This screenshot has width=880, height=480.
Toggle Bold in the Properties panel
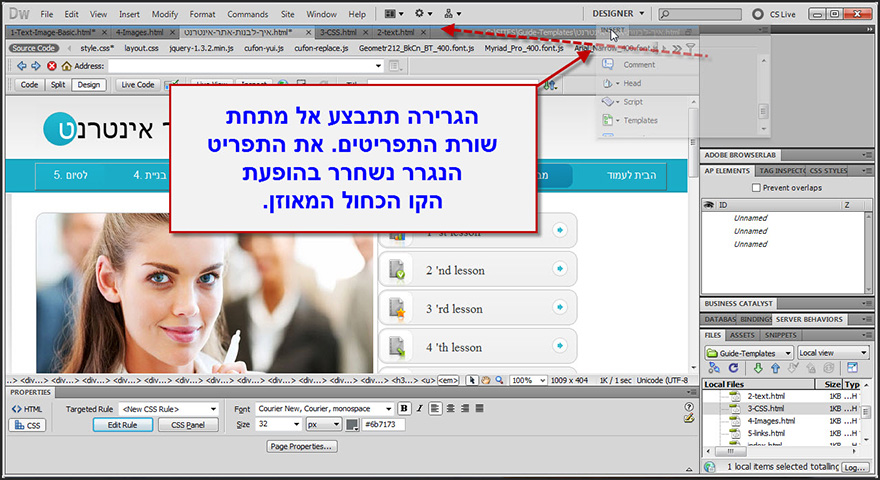click(404, 409)
